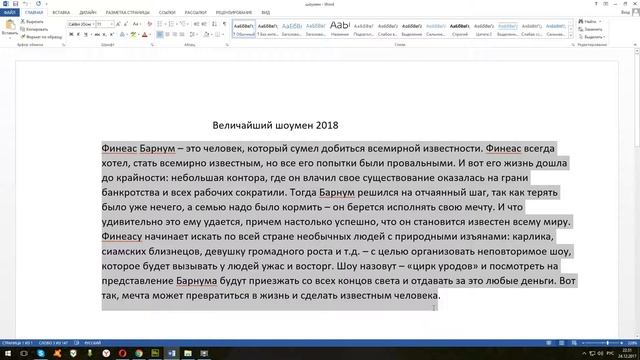Viewport: 640px width, 360px height.
Task: Apply the red font color
Action: (x=144, y=35)
